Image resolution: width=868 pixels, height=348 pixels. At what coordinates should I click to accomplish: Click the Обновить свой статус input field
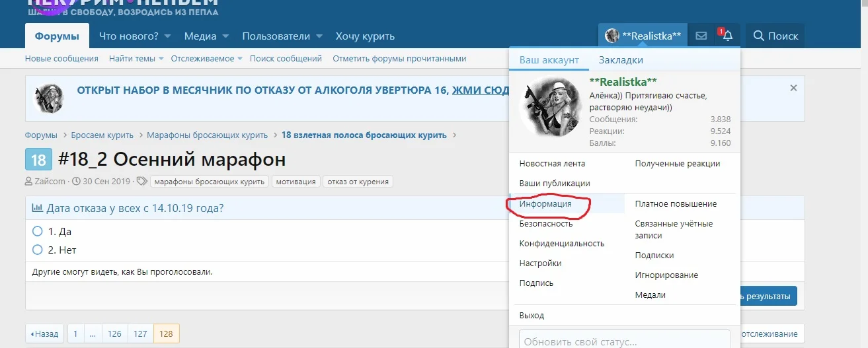[x=624, y=341]
